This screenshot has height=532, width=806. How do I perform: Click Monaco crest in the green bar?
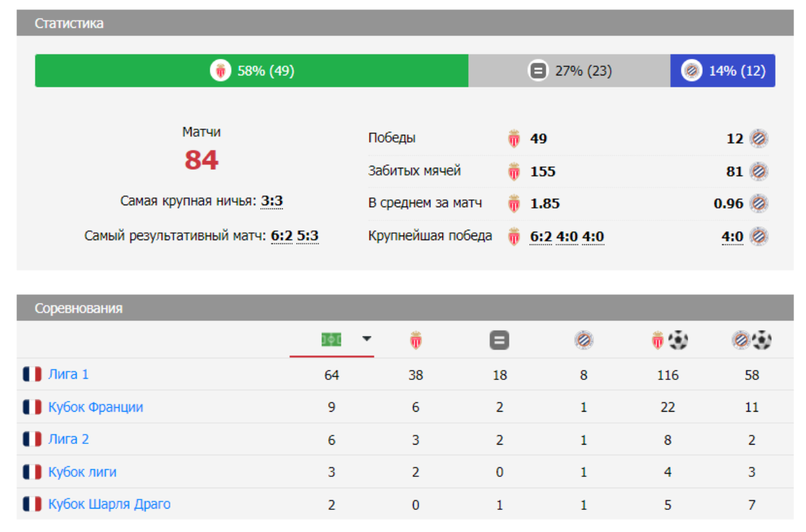[x=221, y=71]
